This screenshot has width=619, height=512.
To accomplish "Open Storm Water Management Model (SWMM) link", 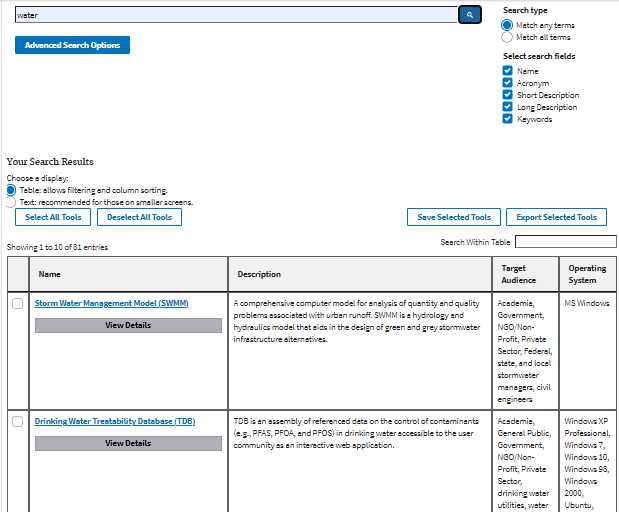I will click(x=112, y=303).
